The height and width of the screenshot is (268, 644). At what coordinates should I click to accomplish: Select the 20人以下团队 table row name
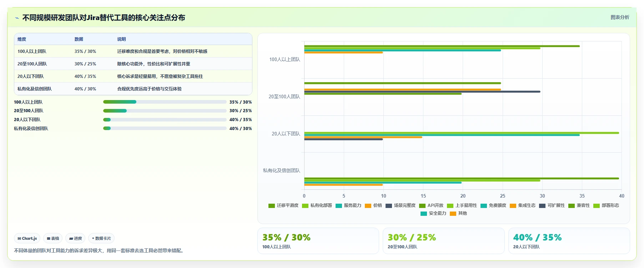coord(31,76)
